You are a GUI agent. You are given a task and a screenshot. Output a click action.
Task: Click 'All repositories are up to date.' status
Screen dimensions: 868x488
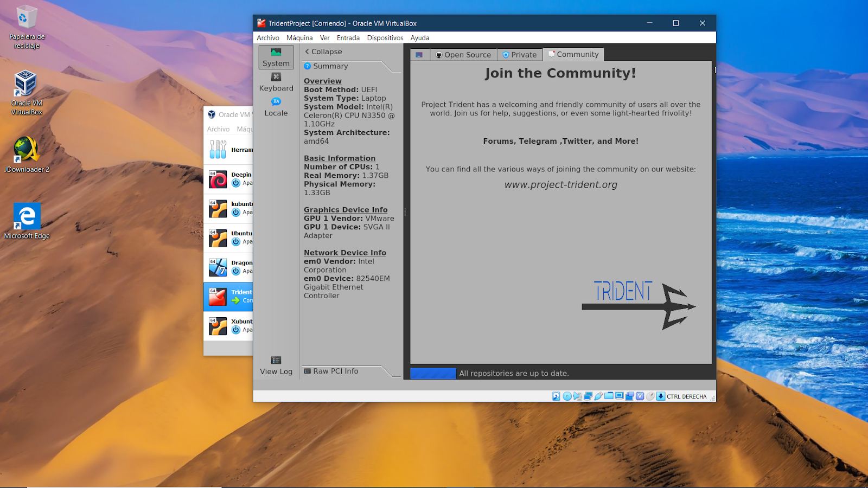(x=514, y=374)
